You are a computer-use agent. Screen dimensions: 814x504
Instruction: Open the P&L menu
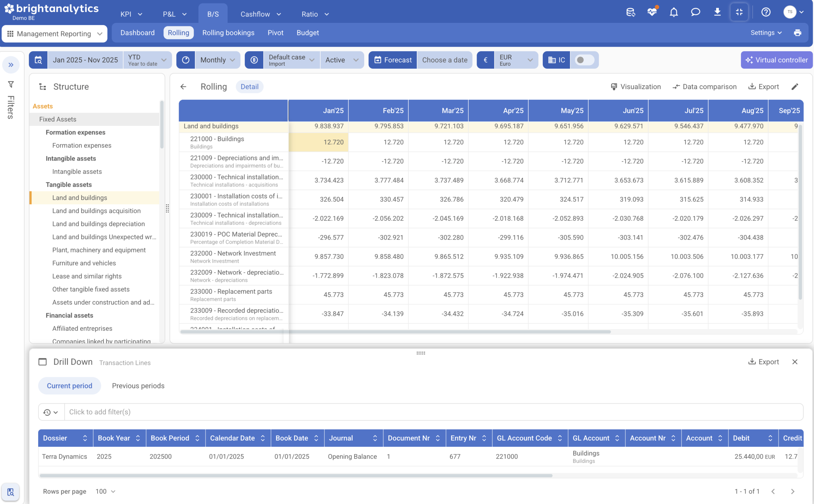174,14
